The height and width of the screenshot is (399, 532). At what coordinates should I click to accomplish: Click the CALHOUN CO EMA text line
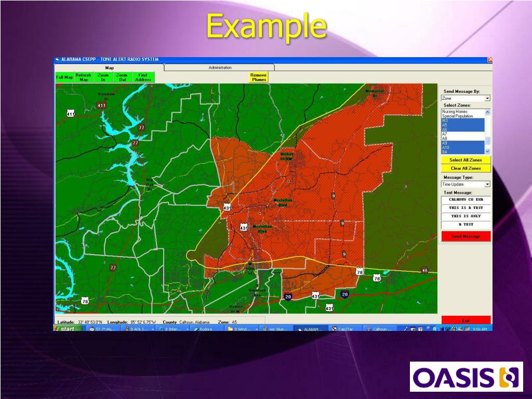click(466, 199)
